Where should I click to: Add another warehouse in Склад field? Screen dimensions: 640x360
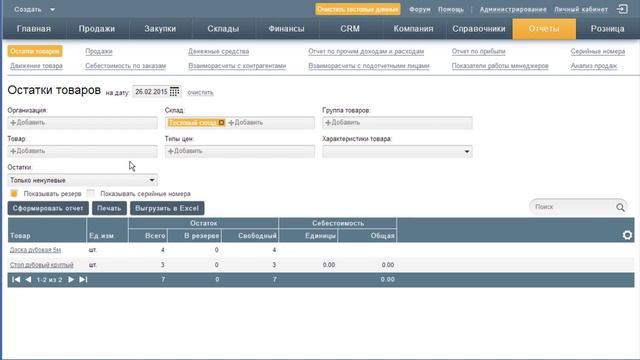pos(246,122)
